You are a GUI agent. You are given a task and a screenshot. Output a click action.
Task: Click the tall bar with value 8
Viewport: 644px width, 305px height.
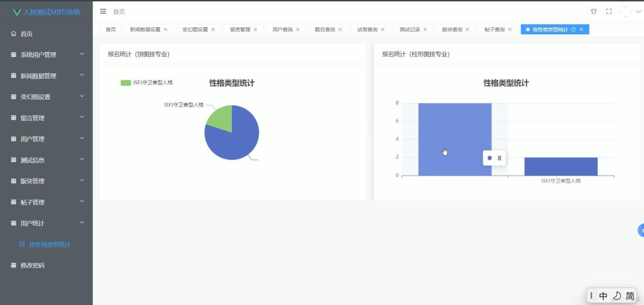click(x=455, y=139)
